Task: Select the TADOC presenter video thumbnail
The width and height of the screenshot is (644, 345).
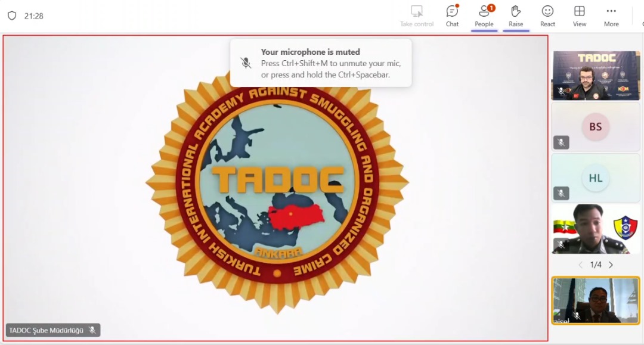Action: click(596, 76)
